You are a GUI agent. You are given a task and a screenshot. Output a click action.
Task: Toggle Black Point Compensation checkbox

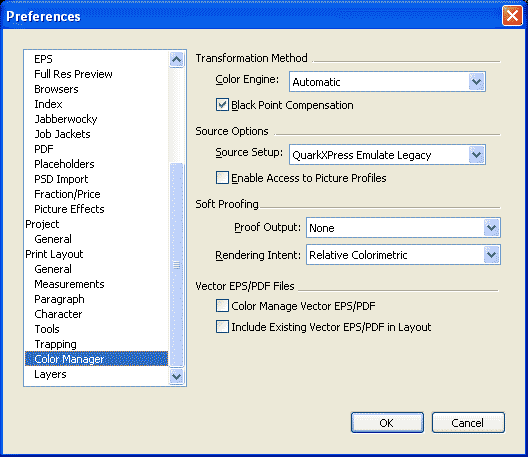222,105
